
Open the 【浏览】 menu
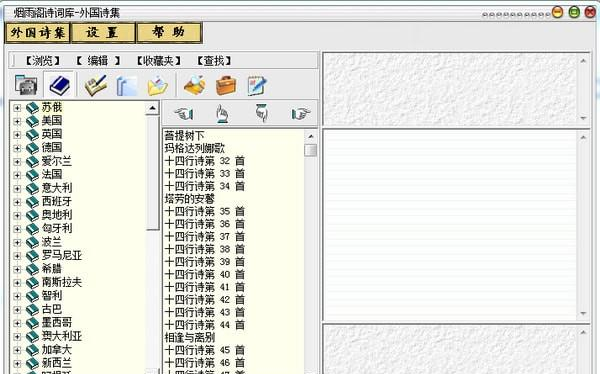(x=42, y=60)
